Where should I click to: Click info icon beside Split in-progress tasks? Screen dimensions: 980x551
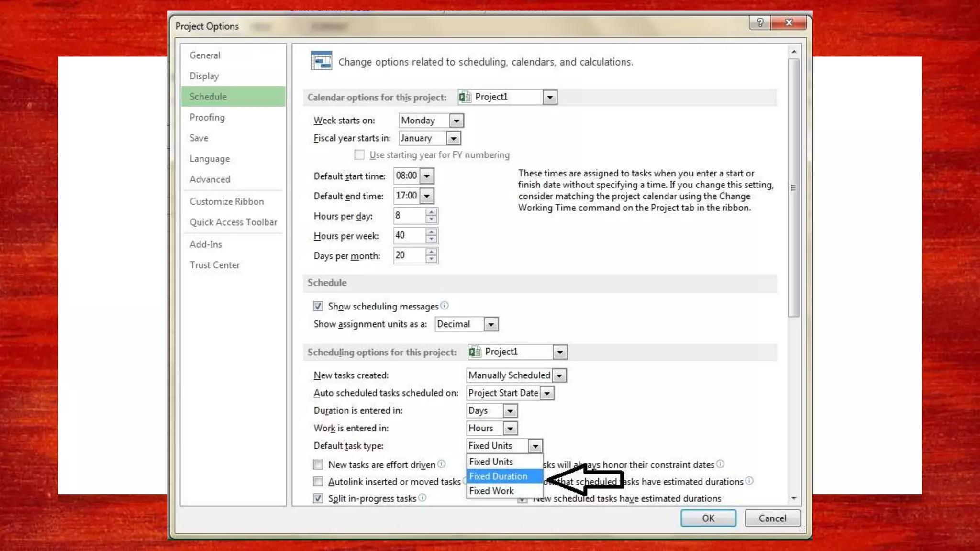tap(422, 498)
